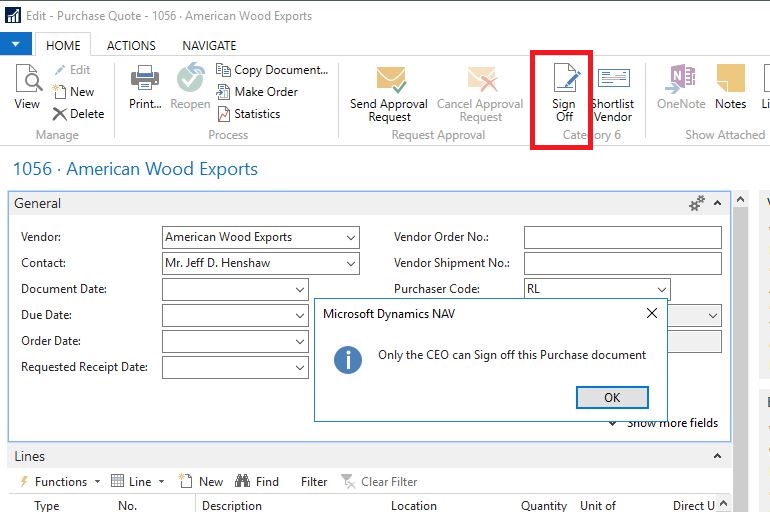Click the Quantity column header
The width and height of the screenshot is (770, 512).
(544, 505)
